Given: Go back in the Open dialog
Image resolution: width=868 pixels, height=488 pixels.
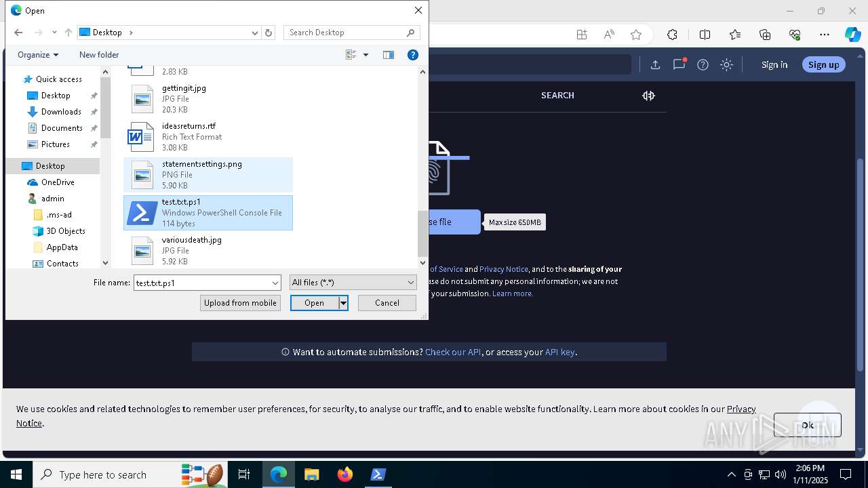Looking at the screenshot, I should 18,33.
